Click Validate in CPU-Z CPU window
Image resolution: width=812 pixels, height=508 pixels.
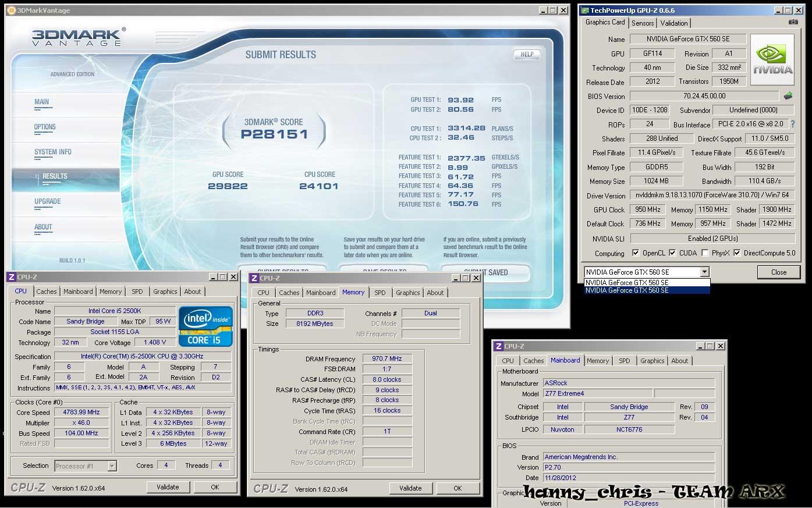coord(168,487)
